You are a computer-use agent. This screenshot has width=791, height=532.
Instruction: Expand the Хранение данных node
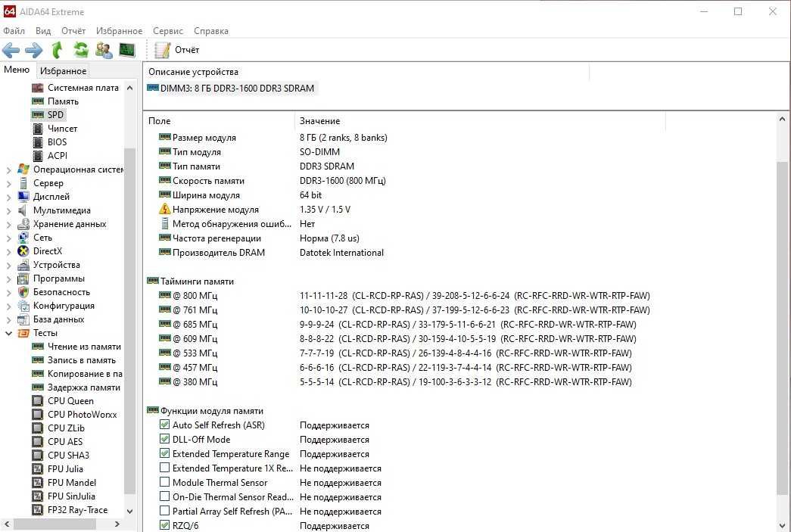point(8,225)
